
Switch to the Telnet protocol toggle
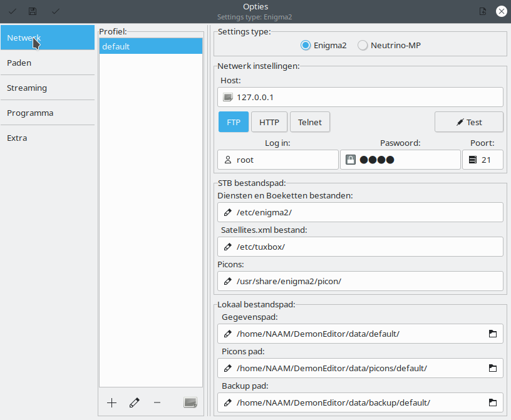[310, 122]
